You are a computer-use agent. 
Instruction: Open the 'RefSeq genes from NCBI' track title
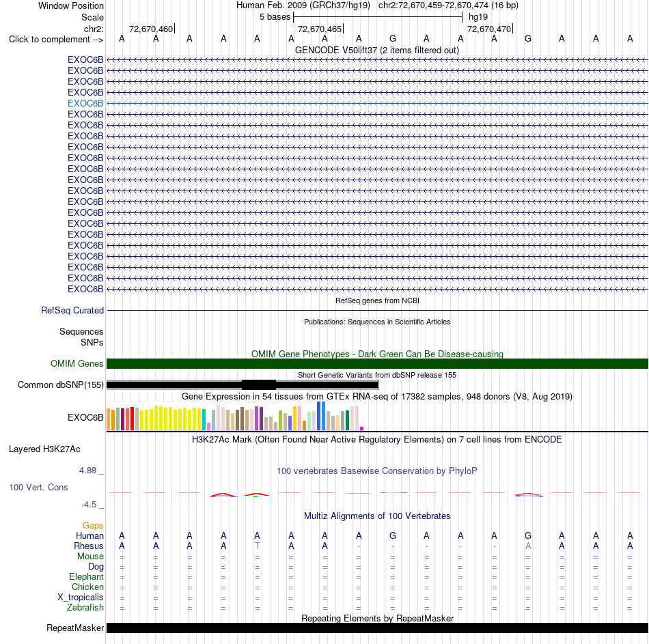377,301
